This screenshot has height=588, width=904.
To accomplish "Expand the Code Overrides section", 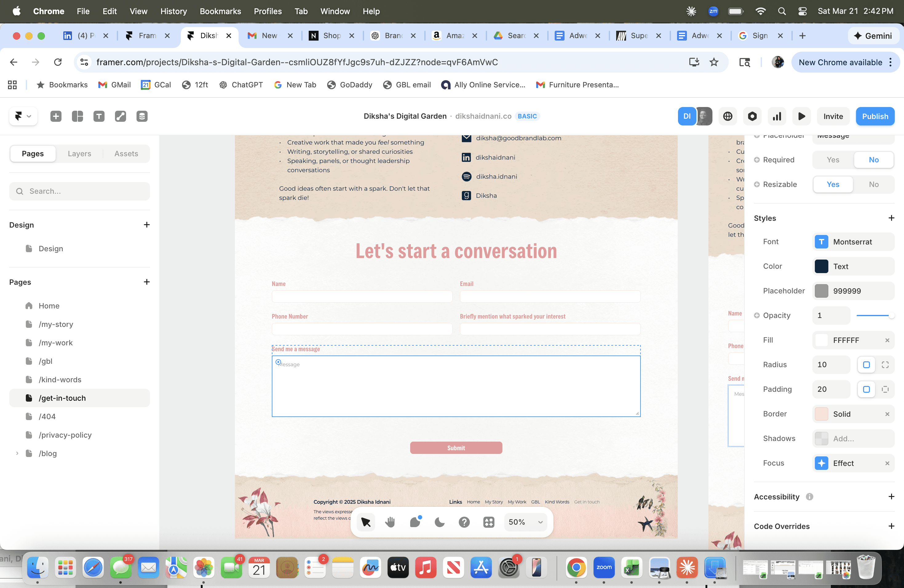I will [891, 526].
